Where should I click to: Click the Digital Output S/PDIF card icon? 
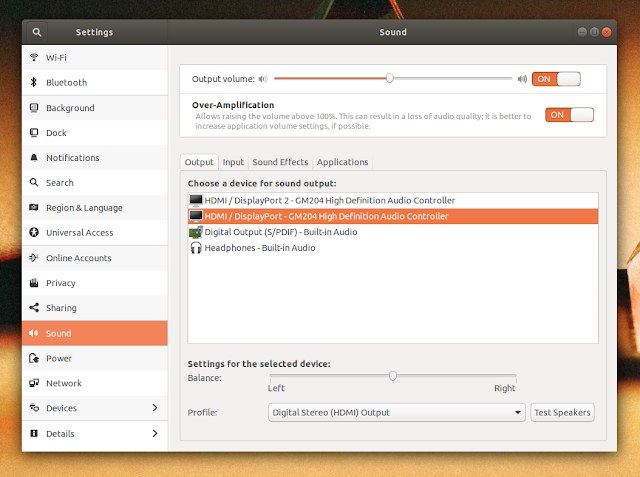(x=196, y=232)
